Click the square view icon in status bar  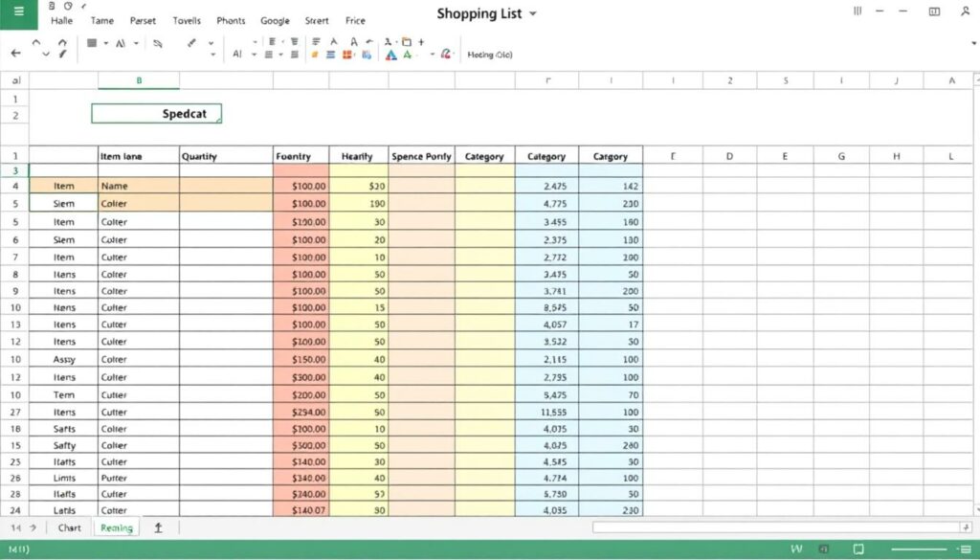coord(858,549)
